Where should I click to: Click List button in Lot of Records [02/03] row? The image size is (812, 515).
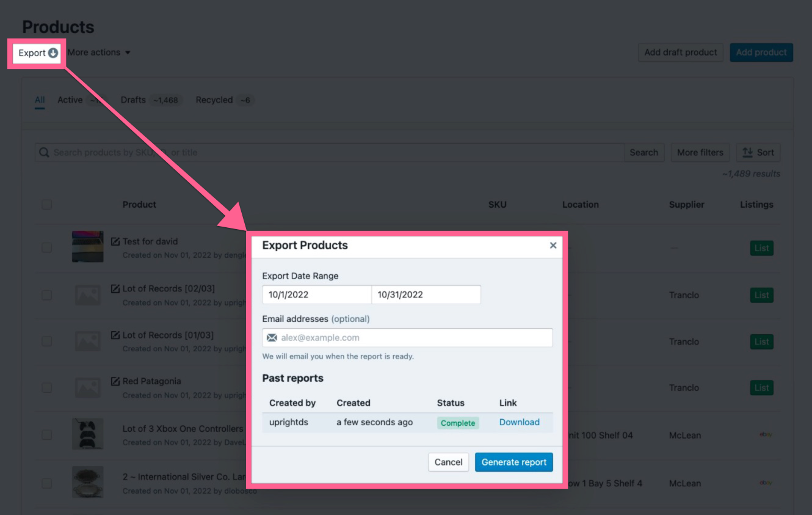click(761, 295)
